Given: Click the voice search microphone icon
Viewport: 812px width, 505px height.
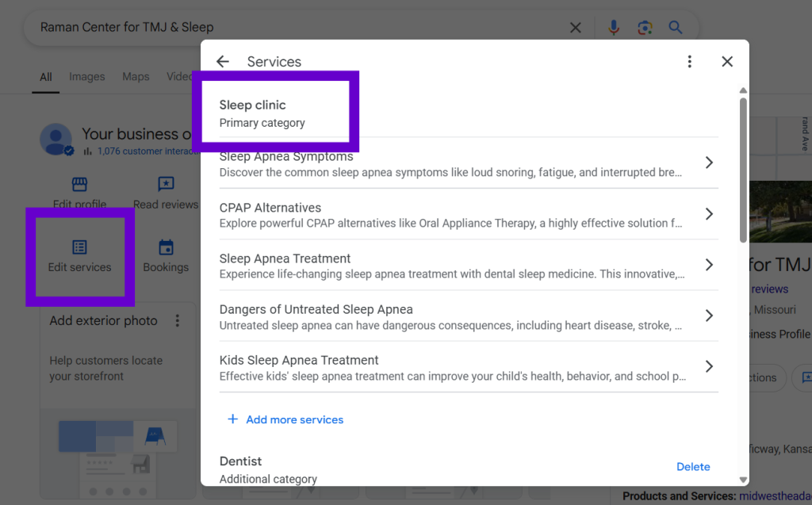Looking at the screenshot, I should (x=613, y=27).
